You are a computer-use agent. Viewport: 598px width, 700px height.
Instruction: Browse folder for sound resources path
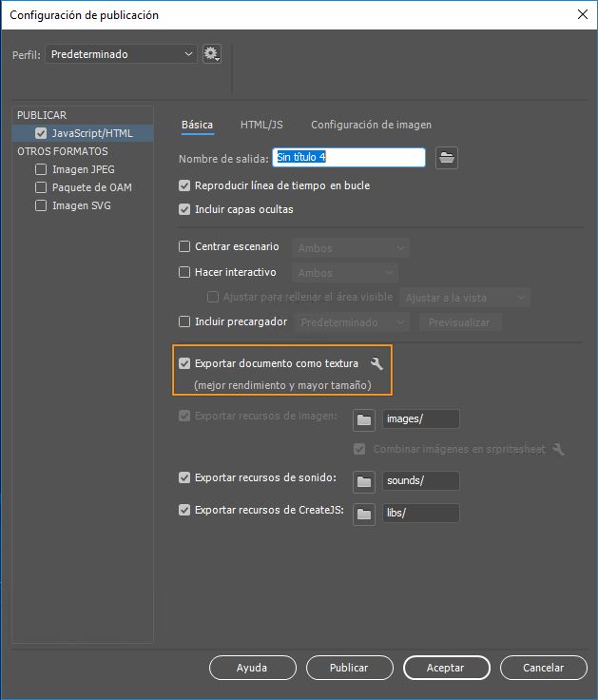pyautogui.click(x=363, y=481)
